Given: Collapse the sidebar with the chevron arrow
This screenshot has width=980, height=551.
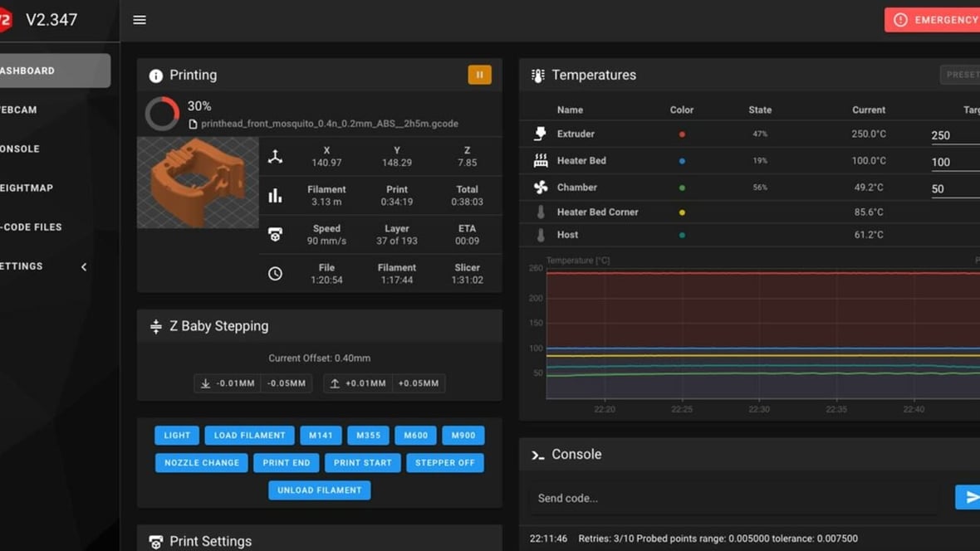Looking at the screenshot, I should click(x=84, y=266).
